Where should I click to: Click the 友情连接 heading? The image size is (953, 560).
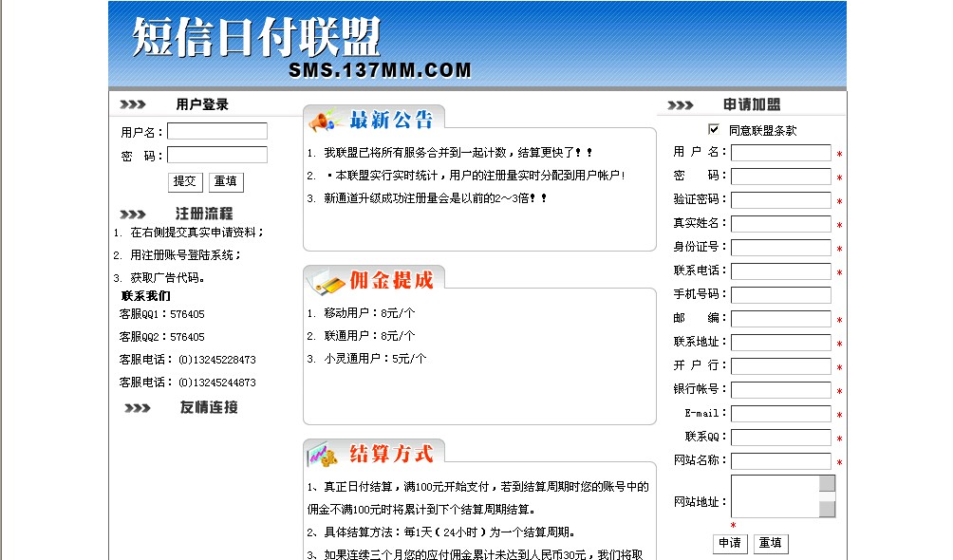point(209,407)
